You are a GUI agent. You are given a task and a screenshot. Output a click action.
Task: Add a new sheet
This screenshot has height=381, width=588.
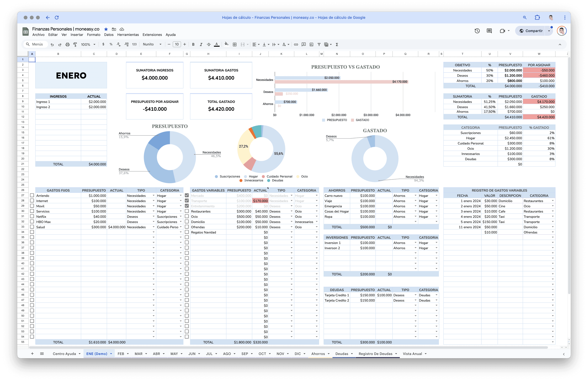(x=32, y=354)
